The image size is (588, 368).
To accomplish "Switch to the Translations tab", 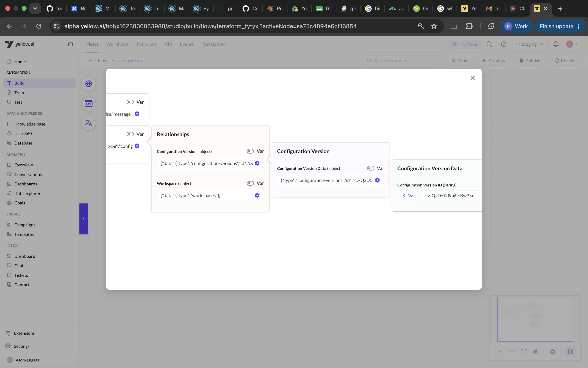I will [x=214, y=44].
